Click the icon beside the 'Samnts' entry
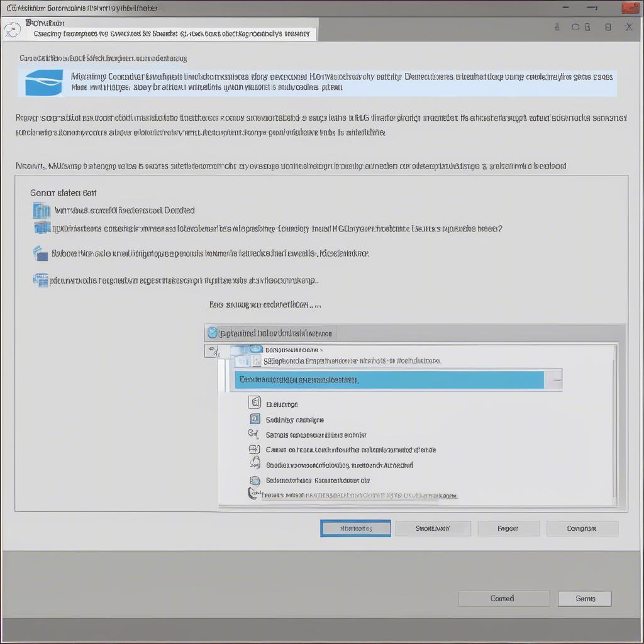 253,434
